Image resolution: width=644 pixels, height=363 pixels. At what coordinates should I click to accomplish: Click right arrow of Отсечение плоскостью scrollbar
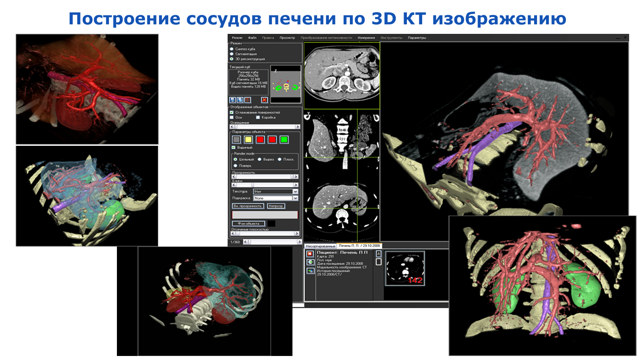coord(297,233)
